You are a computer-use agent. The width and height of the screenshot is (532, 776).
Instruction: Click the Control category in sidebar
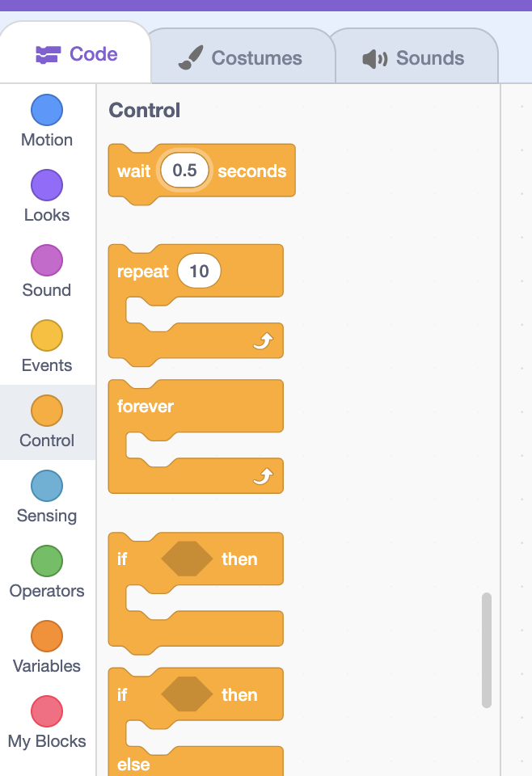coord(47,422)
